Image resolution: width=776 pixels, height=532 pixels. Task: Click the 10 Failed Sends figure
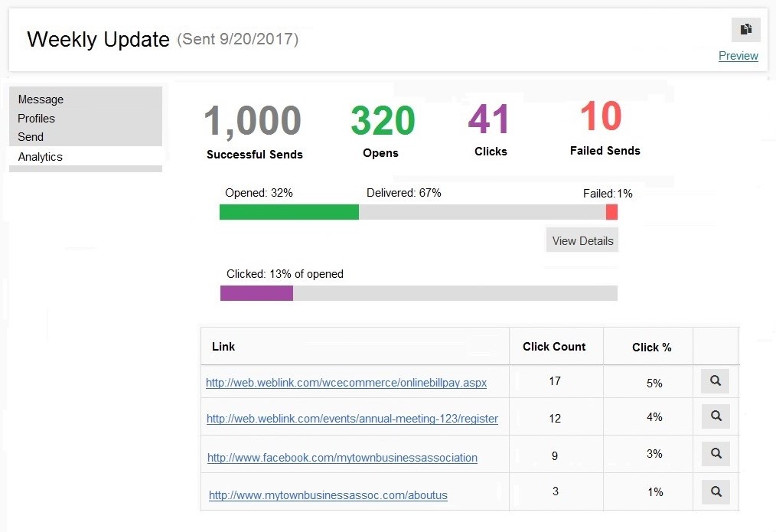click(x=601, y=116)
